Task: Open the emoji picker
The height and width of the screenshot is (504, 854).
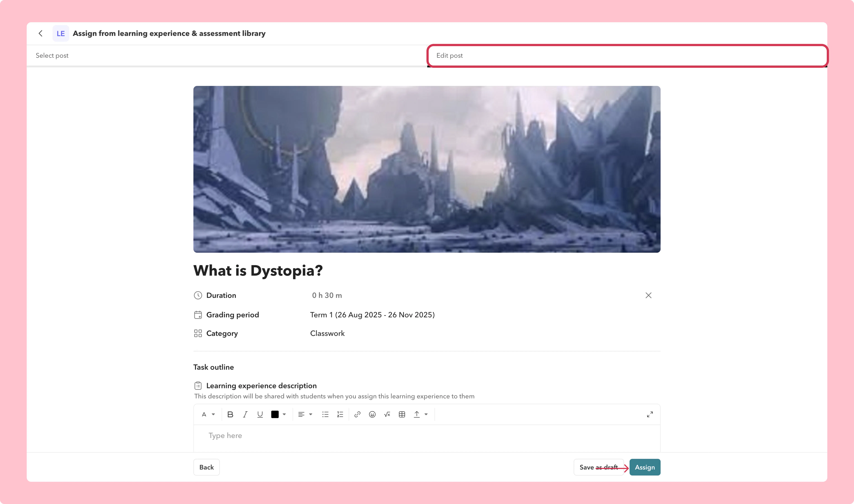Action: 372,414
